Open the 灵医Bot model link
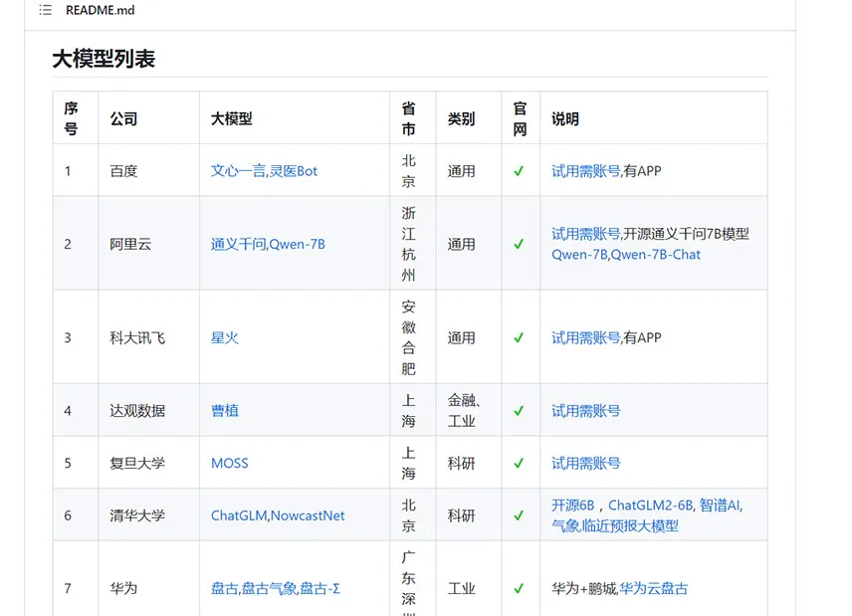Screen dimensions: 852x616 (x=294, y=171)
